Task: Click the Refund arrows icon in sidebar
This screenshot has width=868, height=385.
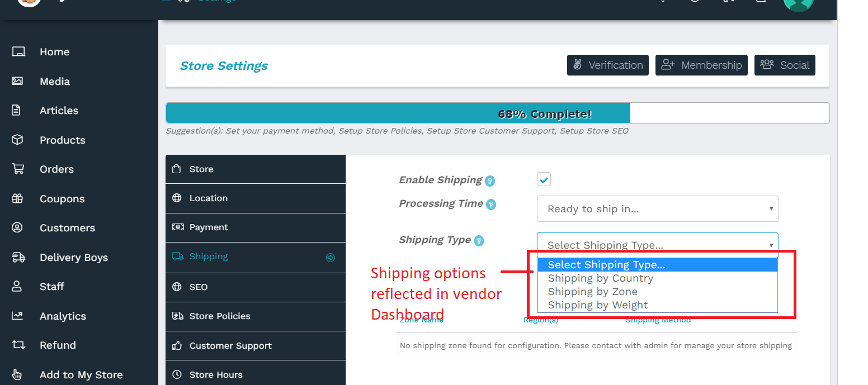Action: coord(18,345)
